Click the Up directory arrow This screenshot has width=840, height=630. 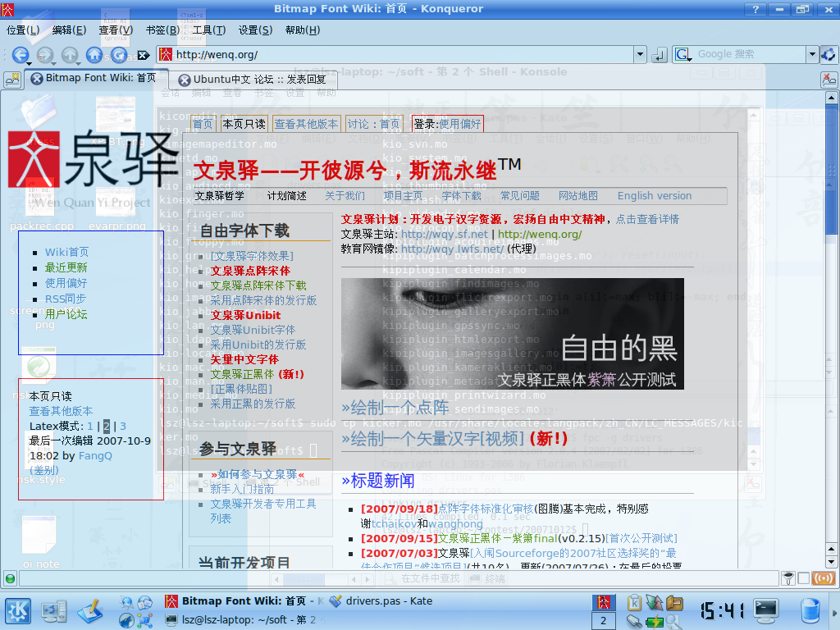point(69,54)
